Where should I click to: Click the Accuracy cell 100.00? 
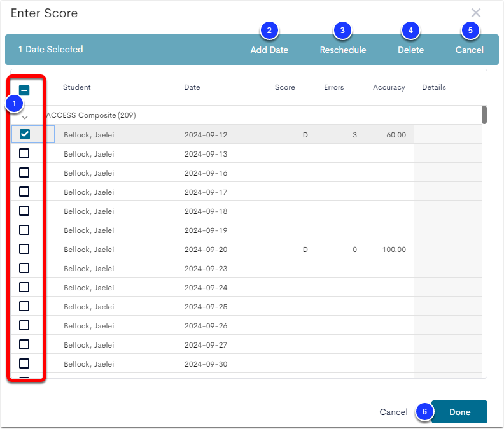click(389, 249)
